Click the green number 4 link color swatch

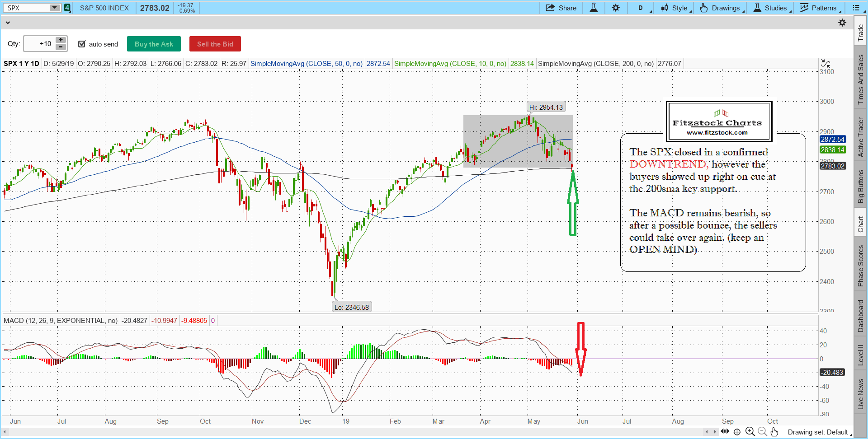pyautogui.click(x=67, y=8)
